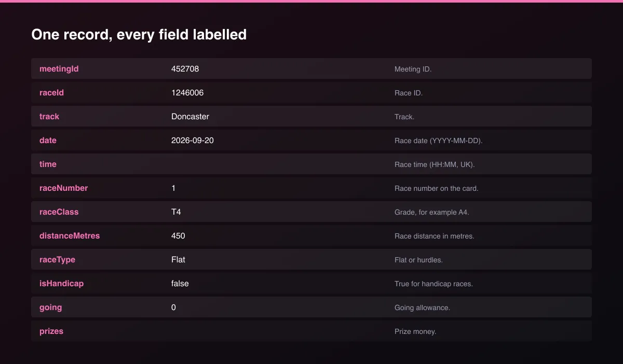Click the "Meeting ID." description

(413, 69)
